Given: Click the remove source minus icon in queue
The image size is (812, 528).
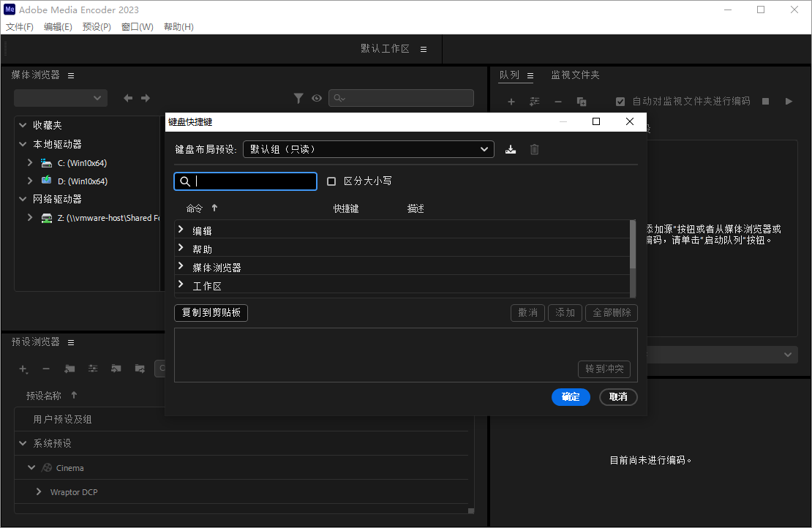Looking at the screenshot, I should click(558, 102).
